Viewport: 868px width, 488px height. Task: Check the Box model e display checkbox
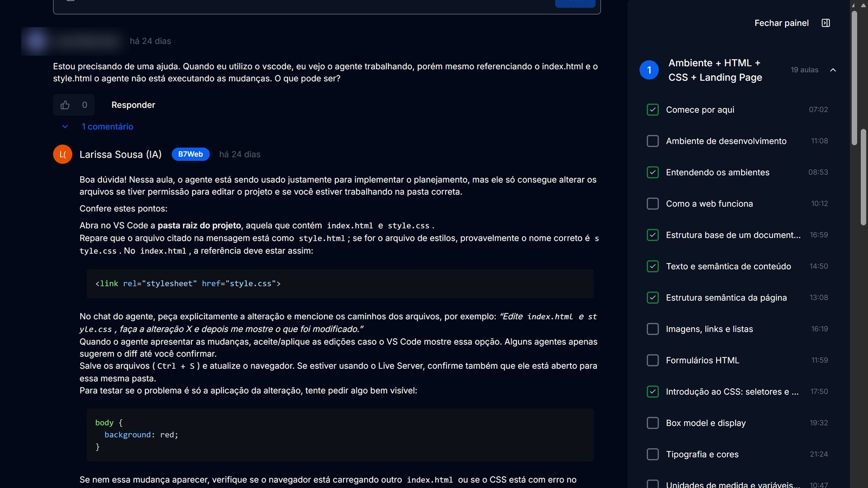coord(653,423)
